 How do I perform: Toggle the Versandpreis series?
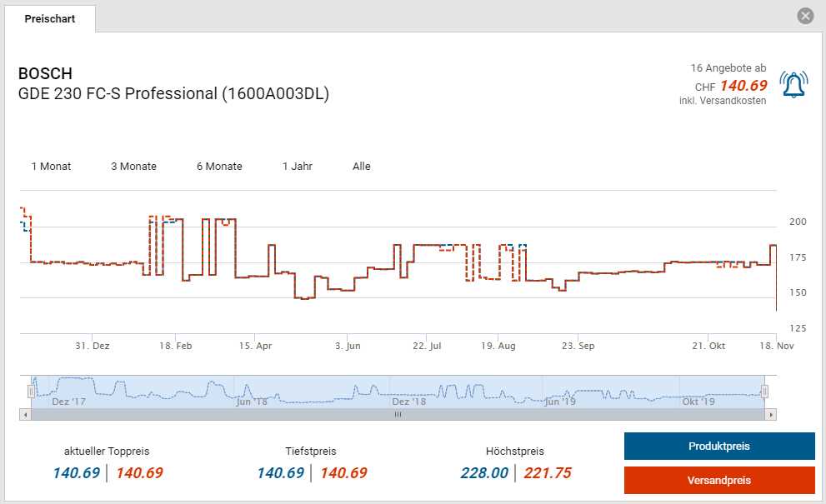click(x=718, y=481)
